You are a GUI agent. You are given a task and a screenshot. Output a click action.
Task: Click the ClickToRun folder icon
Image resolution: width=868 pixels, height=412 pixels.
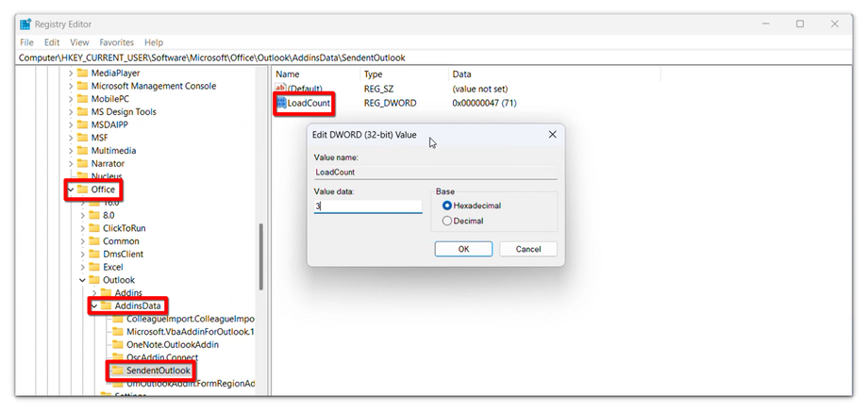tap(94, 228)
